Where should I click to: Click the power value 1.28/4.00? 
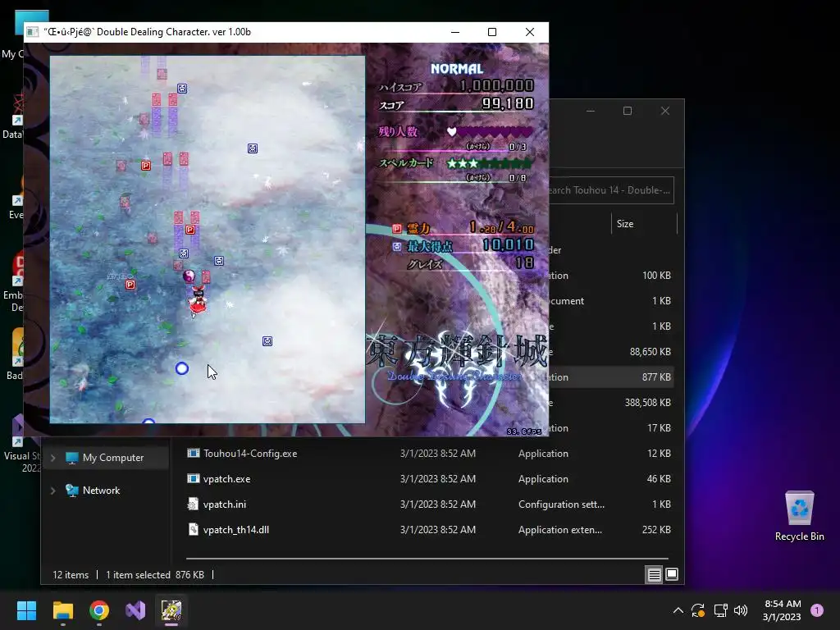(501, 227)
